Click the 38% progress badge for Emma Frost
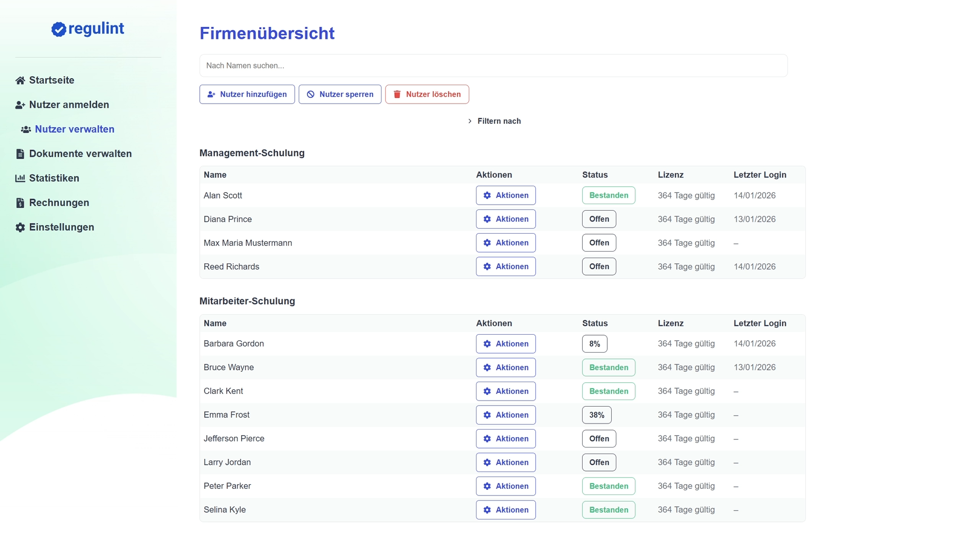The image size is (980, 548). coord(596,415)
